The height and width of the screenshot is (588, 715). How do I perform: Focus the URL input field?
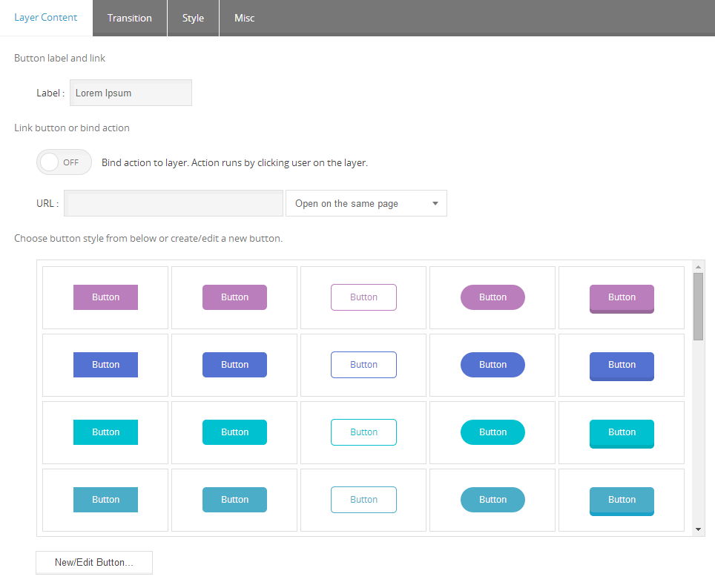pos(174,203)
